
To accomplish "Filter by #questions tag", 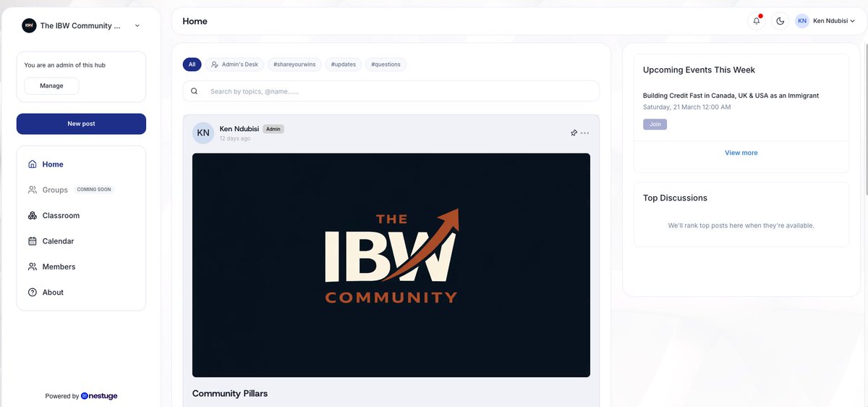I will [386, 64].
